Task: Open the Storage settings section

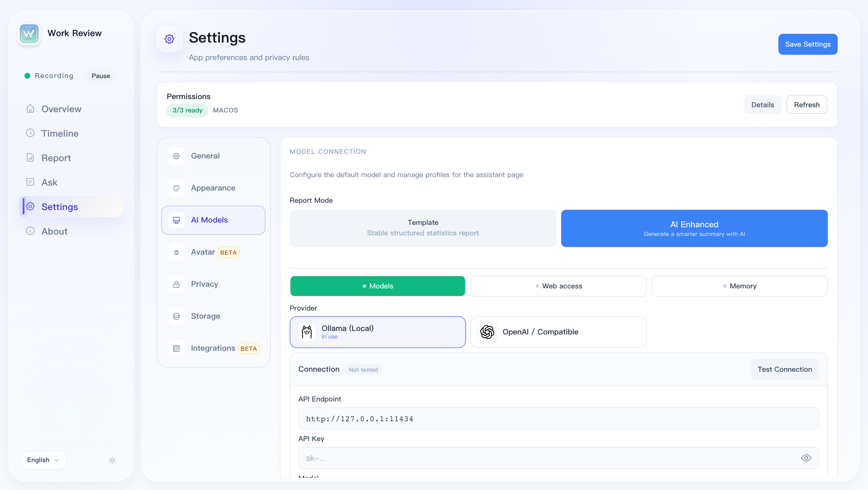Action: [x=213, y=316]
